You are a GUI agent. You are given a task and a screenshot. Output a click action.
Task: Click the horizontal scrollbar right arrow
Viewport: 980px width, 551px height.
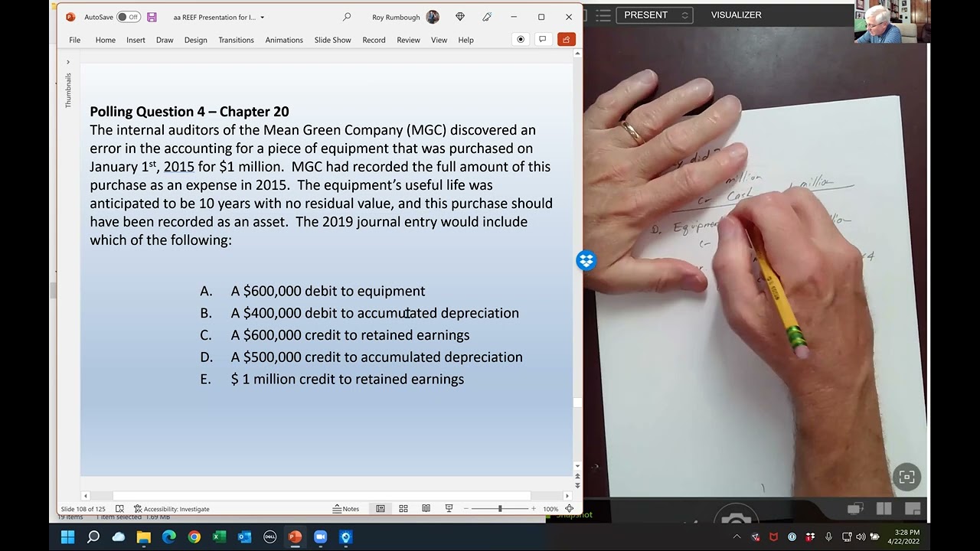pyautogui.click(x=567, y=496)
